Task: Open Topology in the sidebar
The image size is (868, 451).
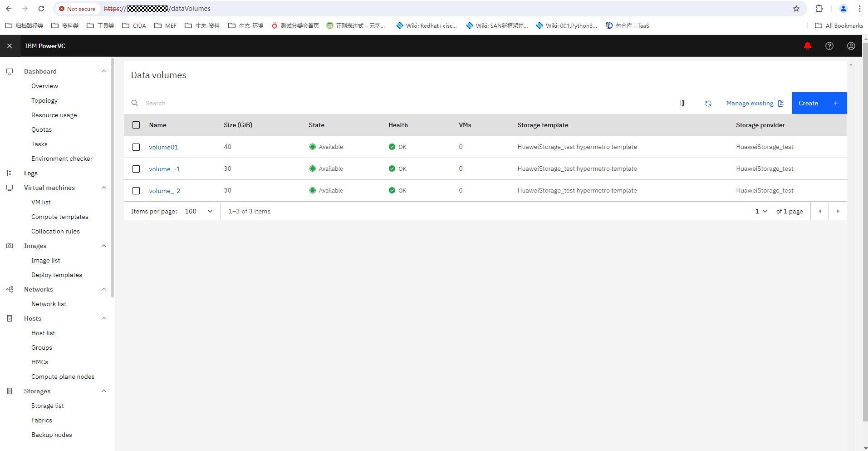Action: tap(44, 100)
